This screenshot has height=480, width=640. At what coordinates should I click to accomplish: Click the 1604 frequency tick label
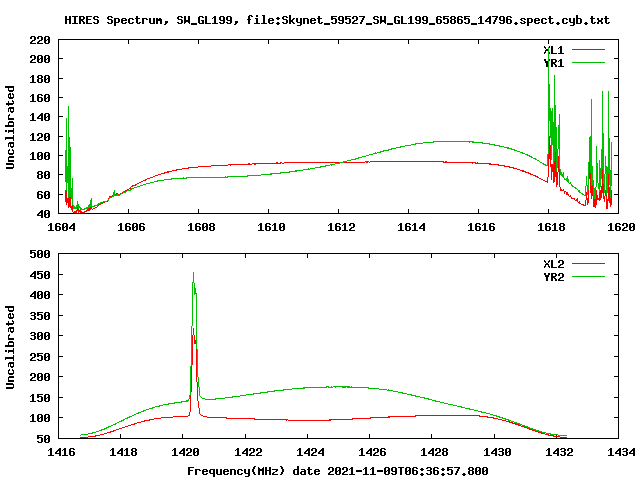click(x=61, y=227)
